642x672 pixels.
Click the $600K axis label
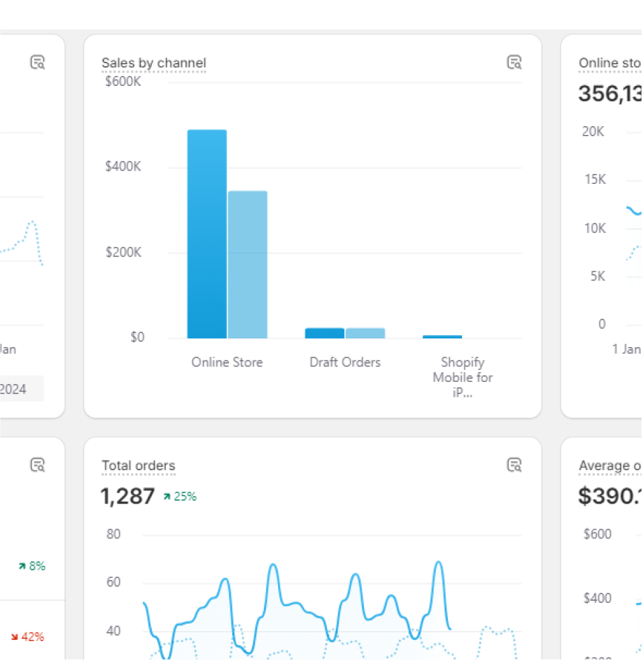(x=123, y=81)
